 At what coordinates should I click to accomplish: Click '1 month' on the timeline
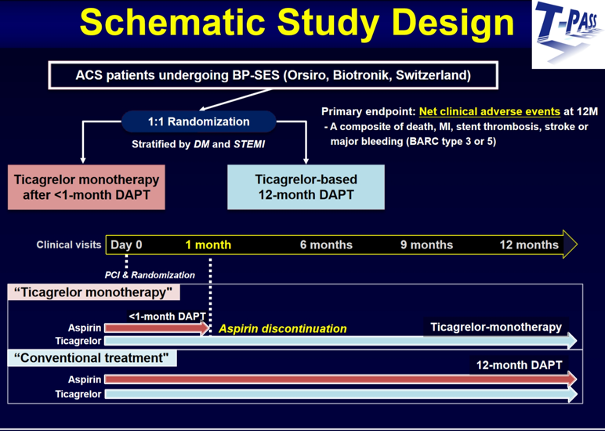coord(208,245)
